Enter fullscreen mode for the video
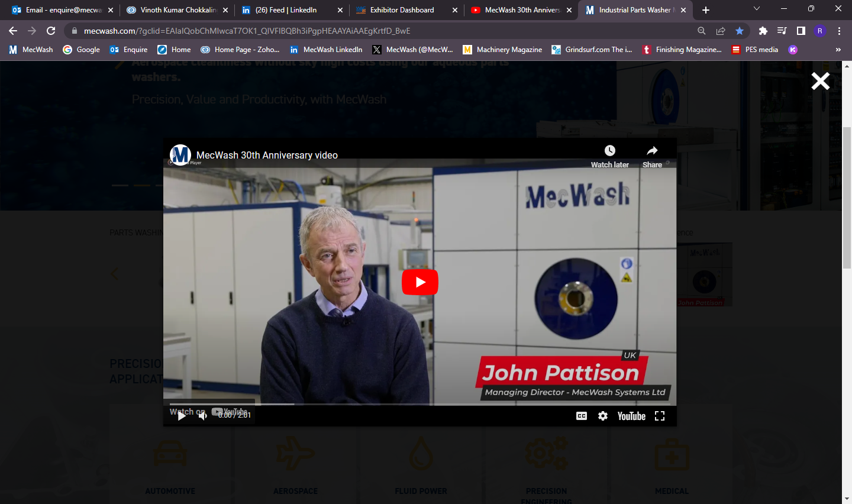 pos(660,416)
